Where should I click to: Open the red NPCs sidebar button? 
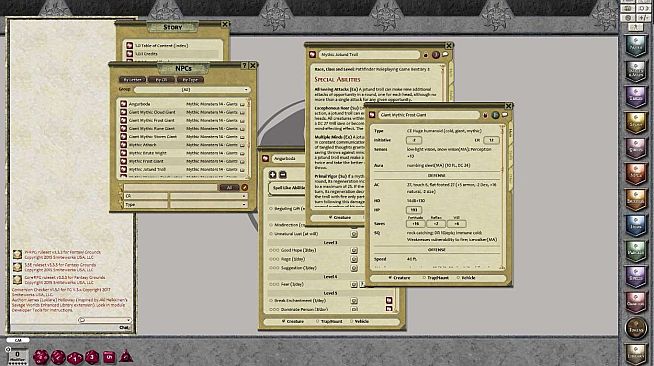pos(636,174)
